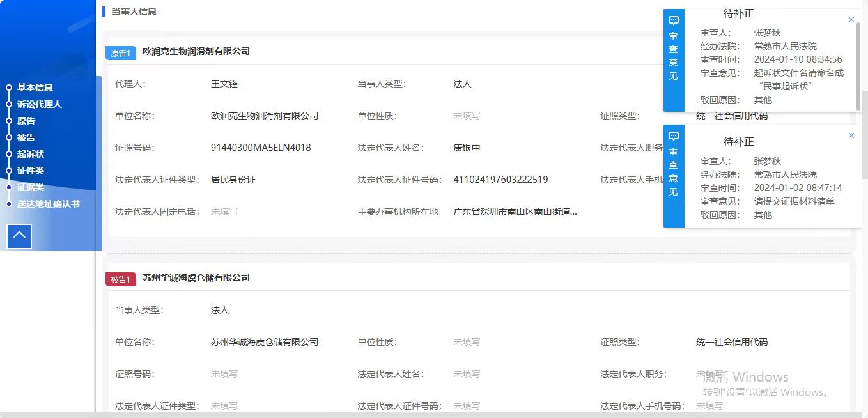Click the horizontal scrollbar at bottom
Screen dimensions: 868x418
point(431,415)
